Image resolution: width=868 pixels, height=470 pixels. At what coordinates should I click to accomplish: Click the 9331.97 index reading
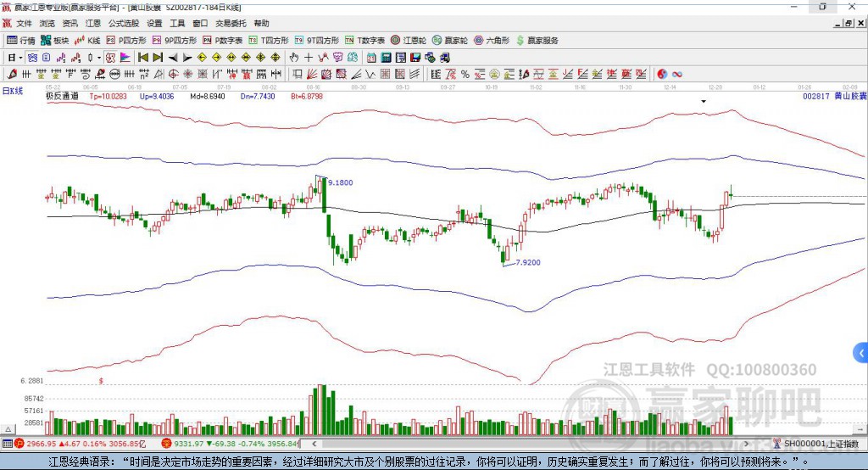click(189, 444)
